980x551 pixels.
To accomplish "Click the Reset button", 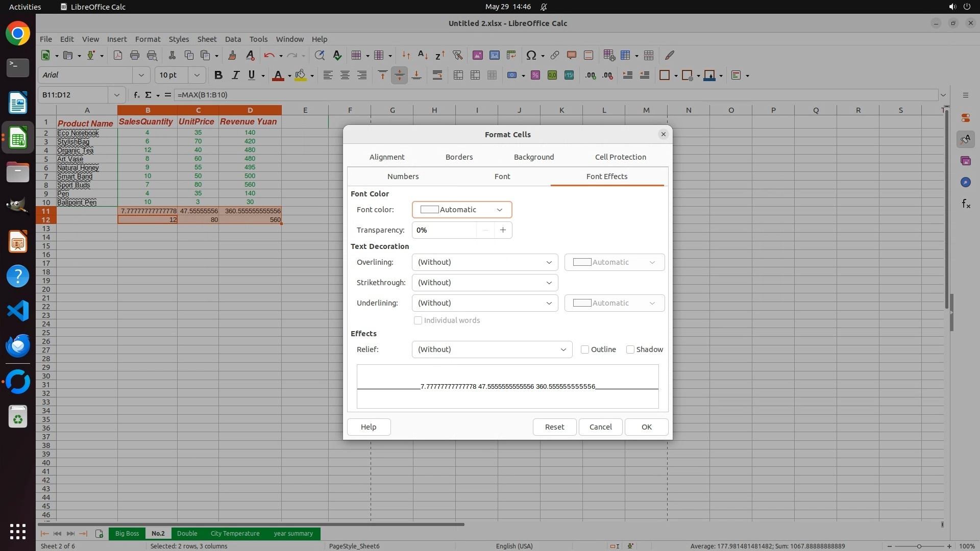I will (x=554, y=427).
